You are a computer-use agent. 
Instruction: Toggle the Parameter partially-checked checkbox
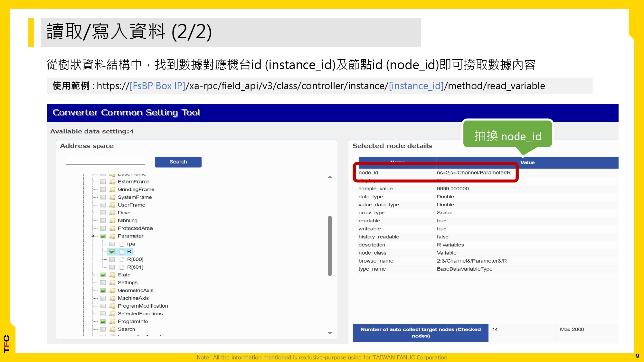pos(103,236)
